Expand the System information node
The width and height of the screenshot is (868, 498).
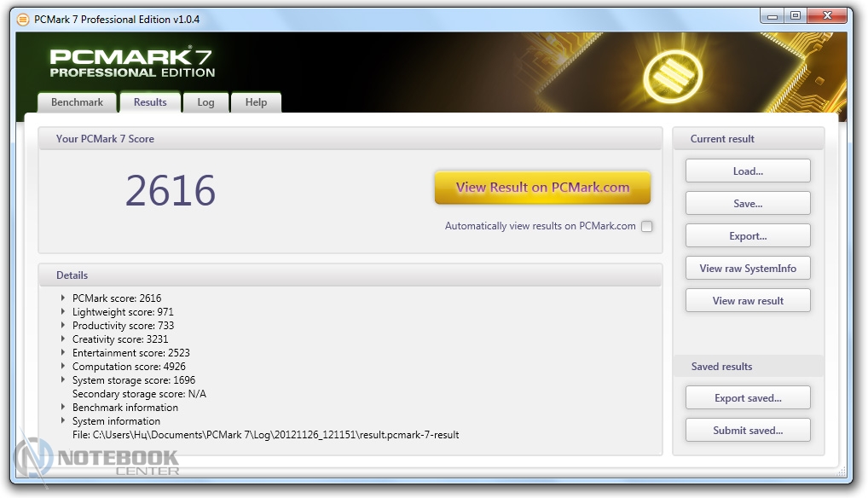tap(64, 421)
